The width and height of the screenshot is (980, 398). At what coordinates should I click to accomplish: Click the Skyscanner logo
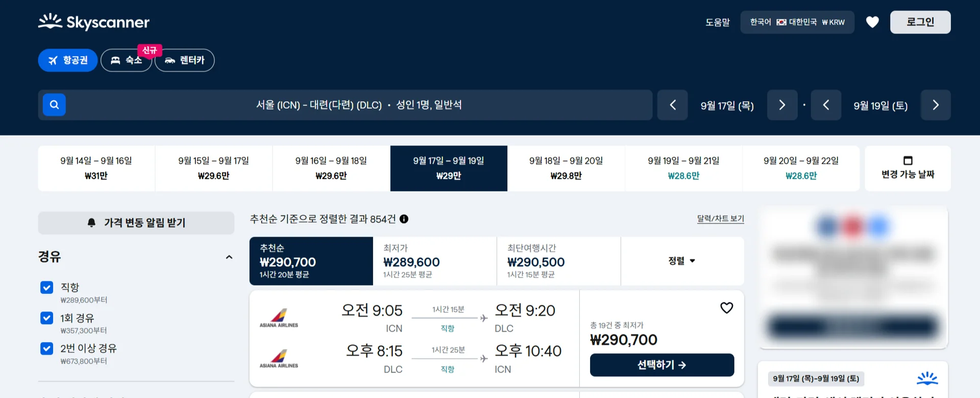tap(94, 22)
